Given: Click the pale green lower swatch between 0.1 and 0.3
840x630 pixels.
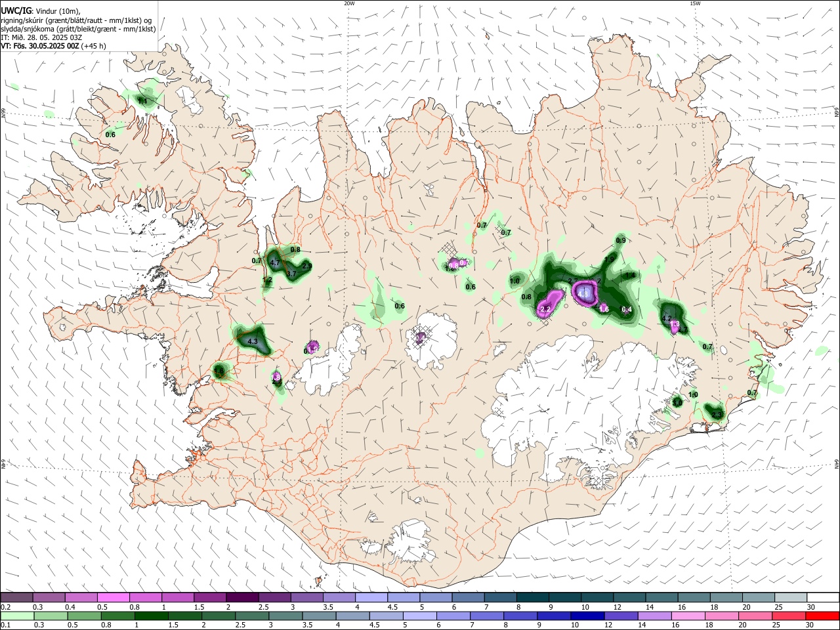Looking at the screenshot, I should click(17, 616).
